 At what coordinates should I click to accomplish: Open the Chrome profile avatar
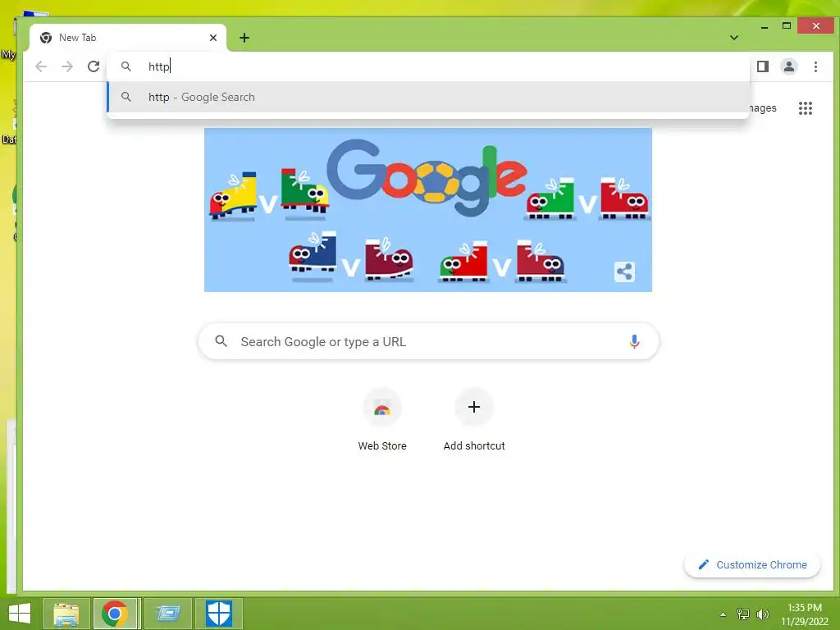[x=789, y=66]
